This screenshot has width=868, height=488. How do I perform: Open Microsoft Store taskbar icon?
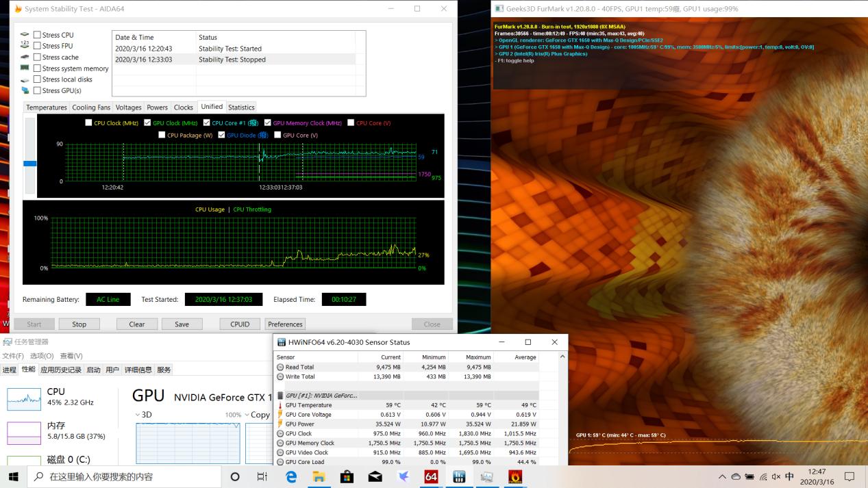click(x=347, y=476)
